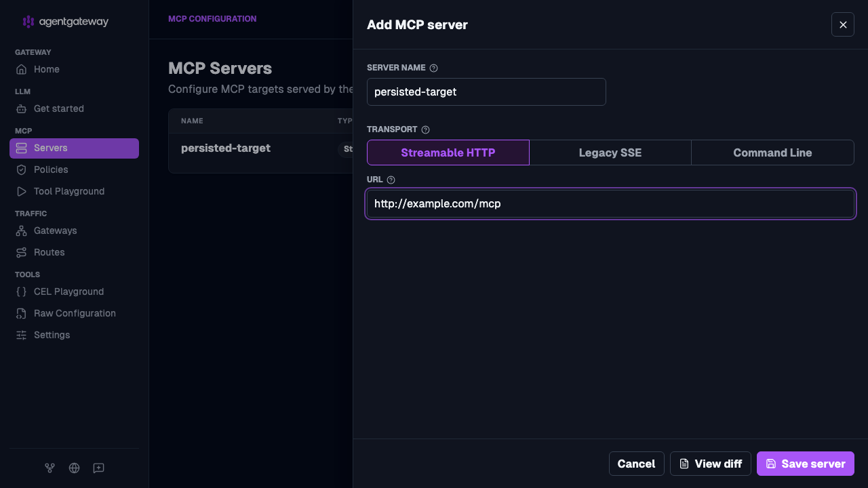Click the MCP Servers heading
The width and height of the screenshot is (868, 488).
pyautogui.click(x=220, y=68)
